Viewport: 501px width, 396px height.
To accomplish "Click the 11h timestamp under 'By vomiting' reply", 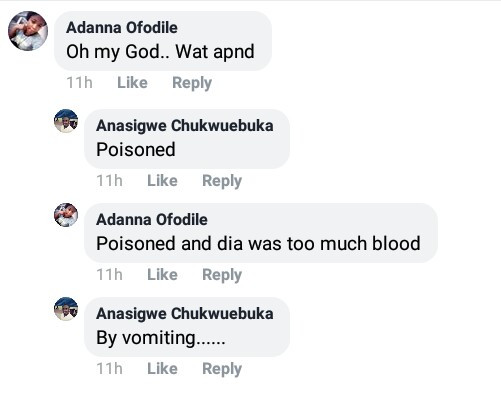I will tap(109, 369).
